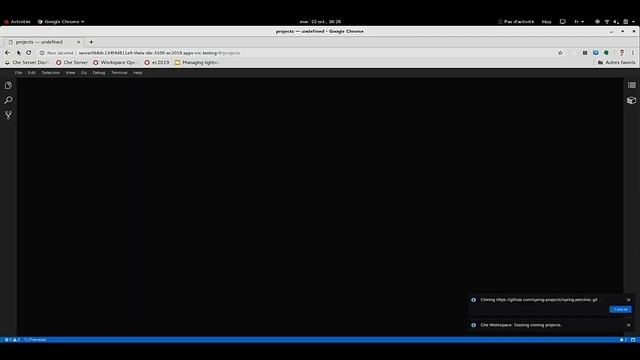Focus the Chrome address bar URL
Screen dimensions: 640x360
click(x=159, y=53)
